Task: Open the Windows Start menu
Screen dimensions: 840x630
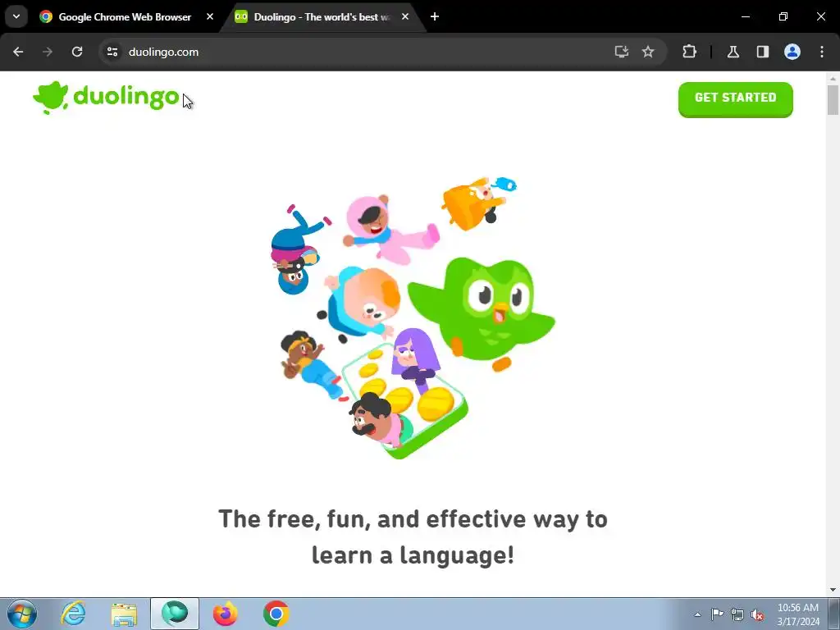Action: [x=22, y=614]
